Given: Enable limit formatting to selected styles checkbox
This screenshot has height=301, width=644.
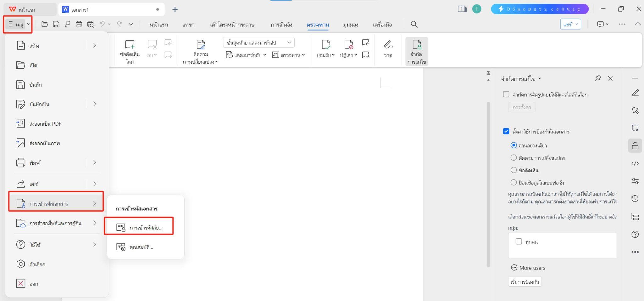Looking at the screenshot, I should [506, 94].
